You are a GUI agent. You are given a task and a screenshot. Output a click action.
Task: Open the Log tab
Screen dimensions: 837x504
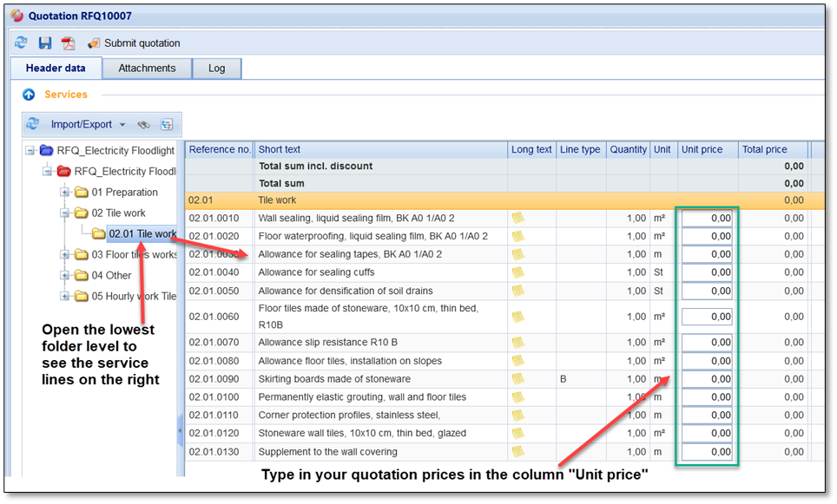click(x=216, y=69)
